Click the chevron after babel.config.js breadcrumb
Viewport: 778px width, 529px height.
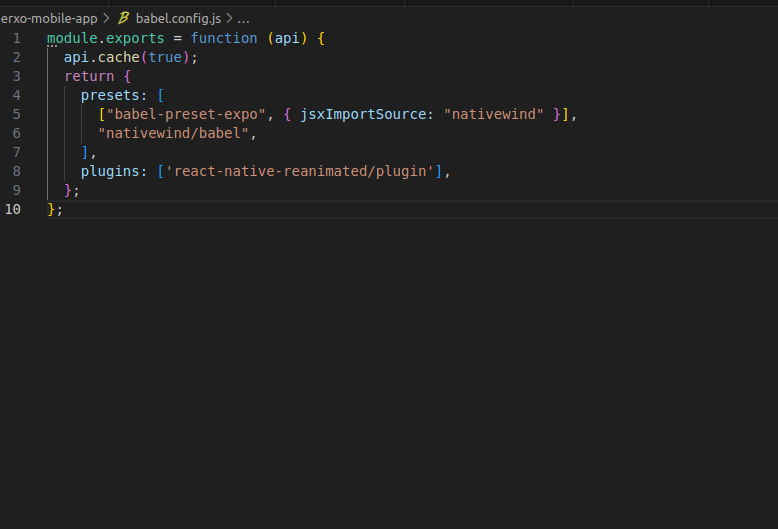pos(229,18)
